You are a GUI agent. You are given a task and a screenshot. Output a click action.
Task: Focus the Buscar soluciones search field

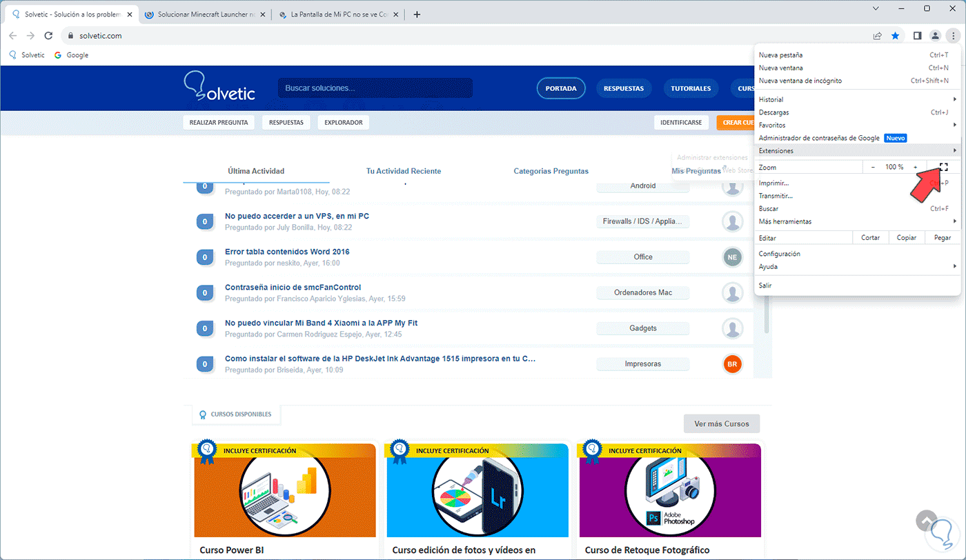(x=375, y=88)
